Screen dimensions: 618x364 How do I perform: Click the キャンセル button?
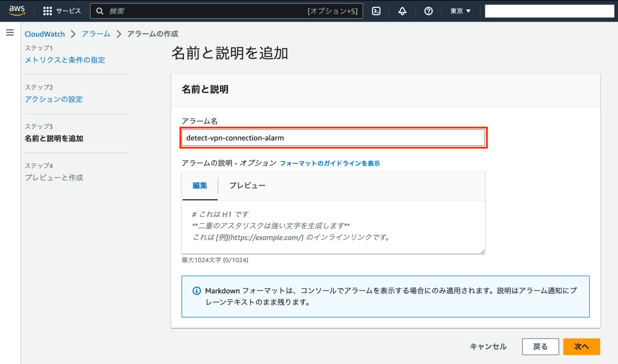point(488,346)
